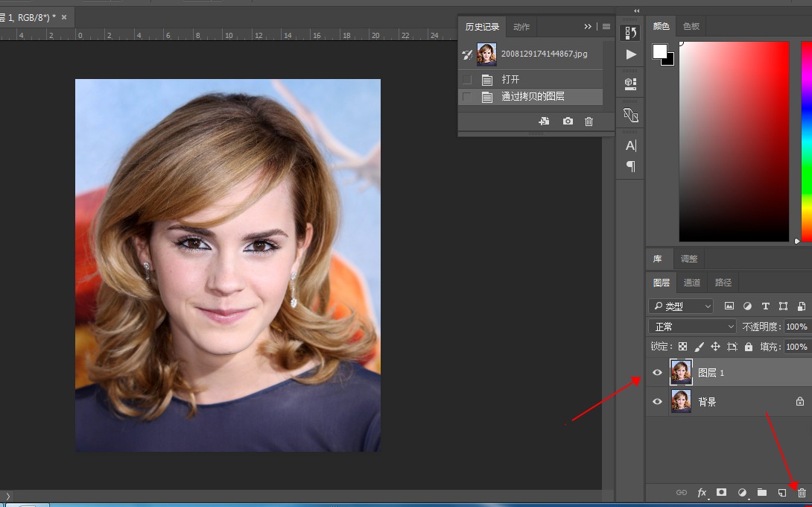The width and height of the screenshot is (812, 507).
Task: Switch to the 通道 tab
Action: click(692, 283)
